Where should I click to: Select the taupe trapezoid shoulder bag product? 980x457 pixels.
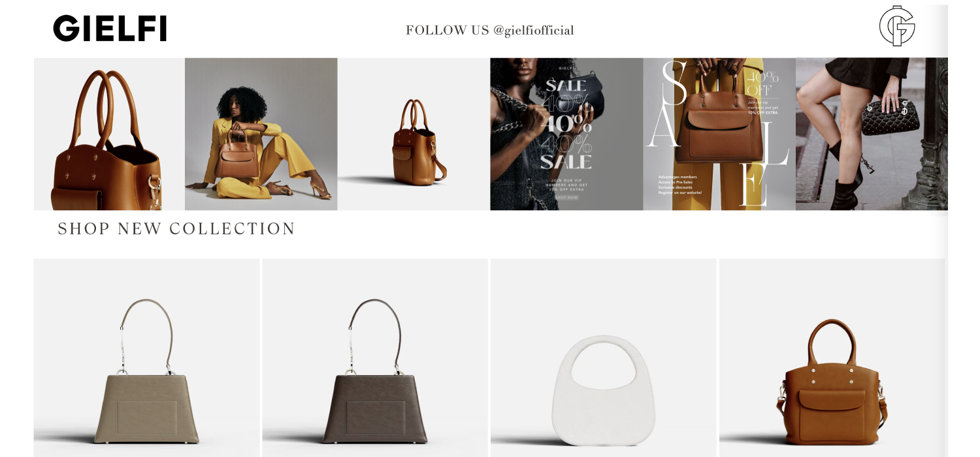point(146,358)
